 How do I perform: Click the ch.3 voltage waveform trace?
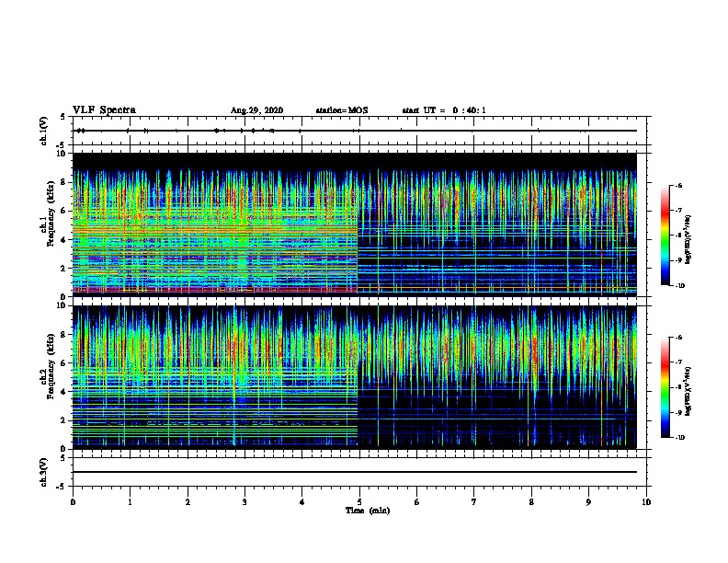coord(355,472)
